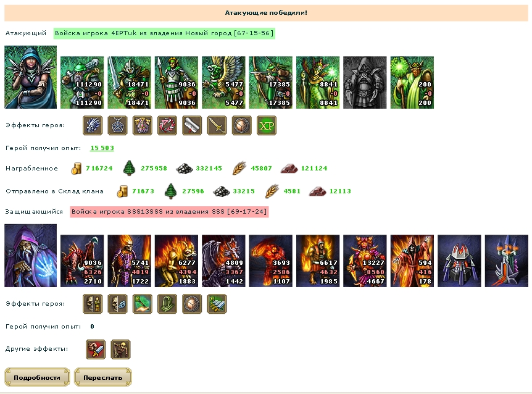Click the green XP hero effect icon
Viewport: 532px width, 394px height.
[267, 125]
